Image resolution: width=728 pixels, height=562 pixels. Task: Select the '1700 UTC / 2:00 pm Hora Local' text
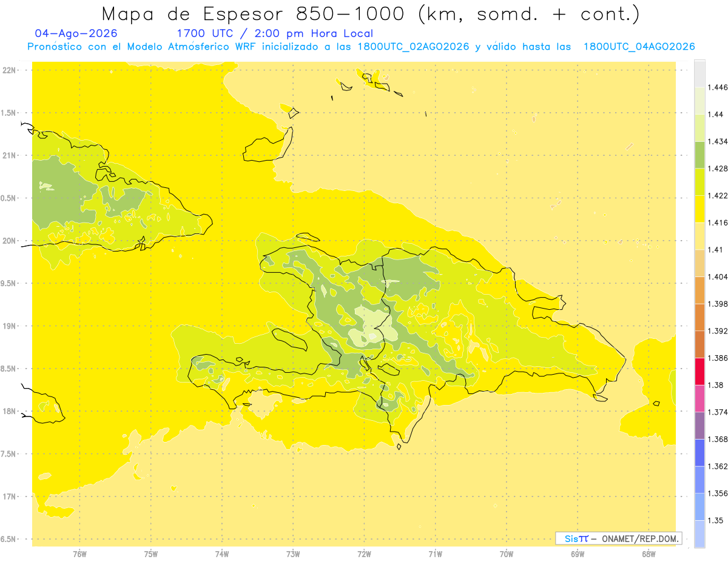point(275,33)
